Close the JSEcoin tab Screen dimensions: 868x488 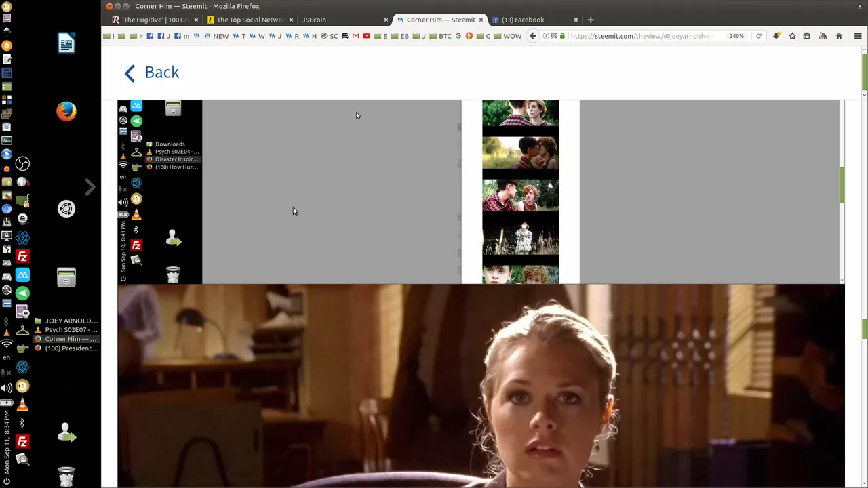click(387, 20)
